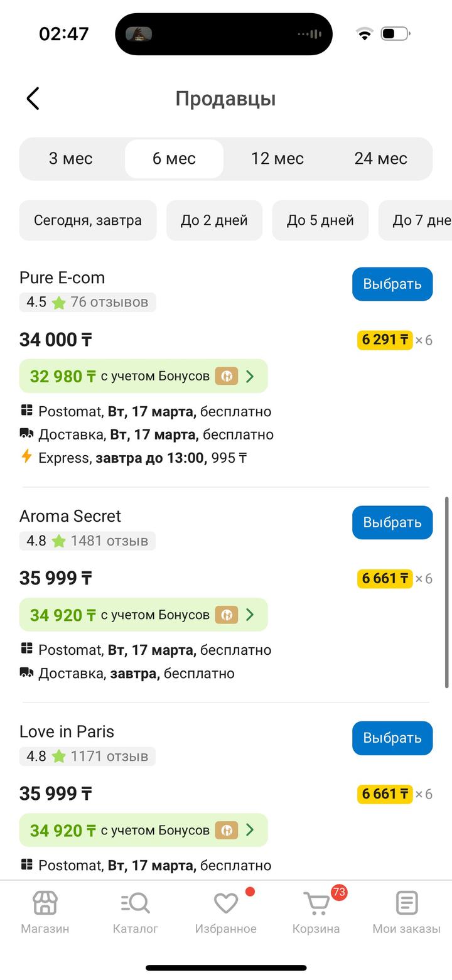Select the 24 мес installment period
The height and width of the screenshot is (980, 452).
pyautogui.click(x=380, y=159)
